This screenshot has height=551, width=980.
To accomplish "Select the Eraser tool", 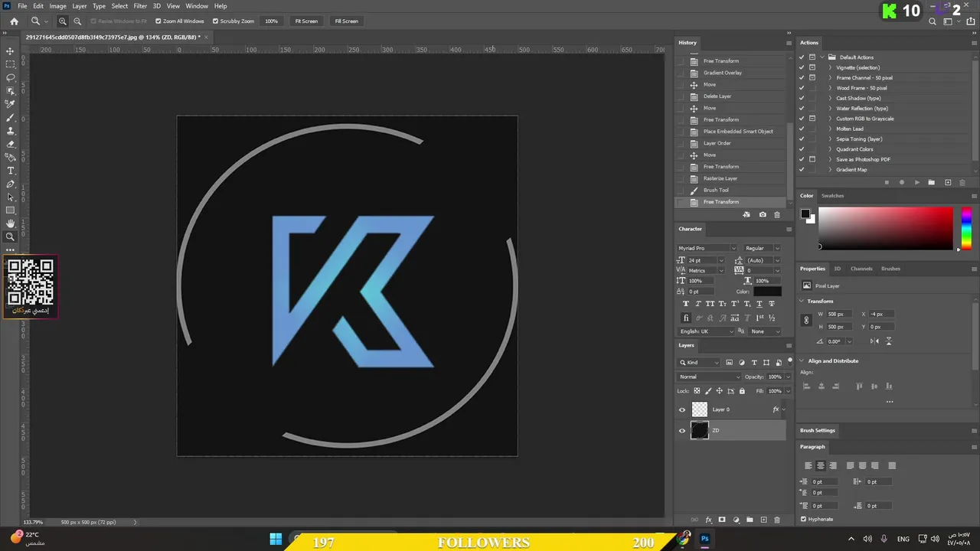I will 10,144.
